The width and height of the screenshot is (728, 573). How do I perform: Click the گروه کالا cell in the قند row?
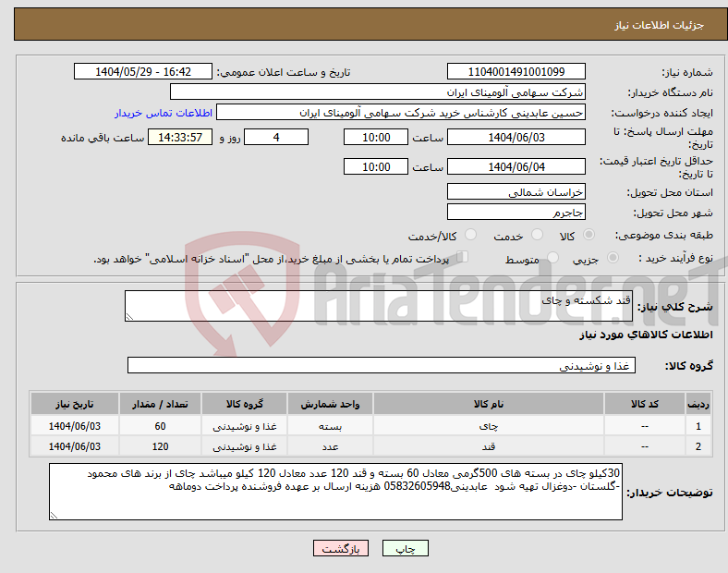244,446
